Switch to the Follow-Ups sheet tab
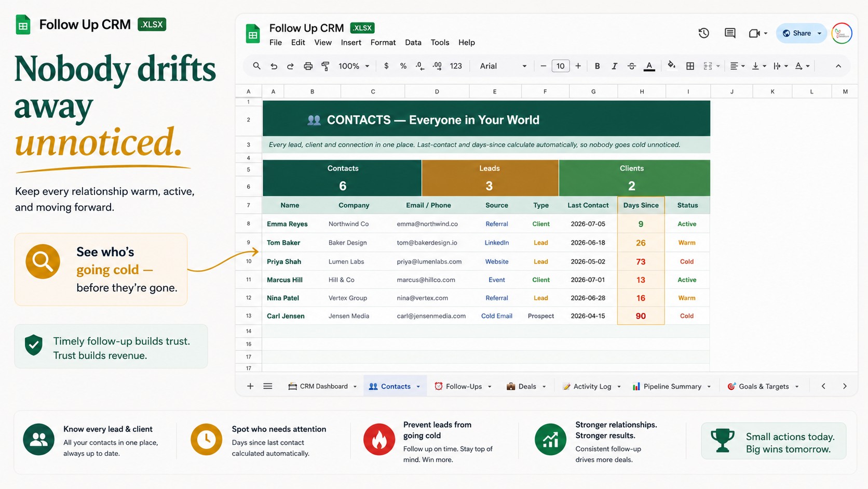The image size is (868, 489). tap(463, 387)
